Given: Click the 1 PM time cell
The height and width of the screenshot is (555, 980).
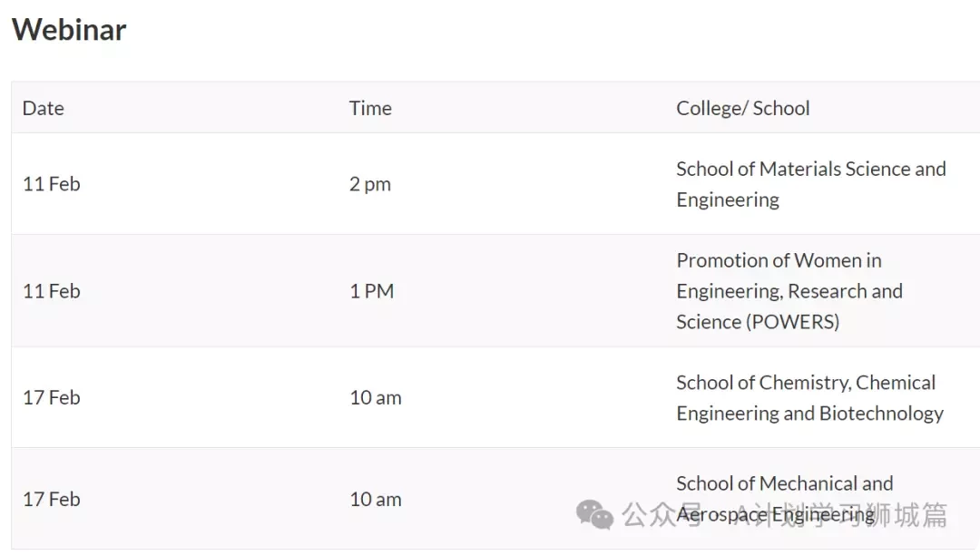Looking at the screenshot, I should (372, 291).
